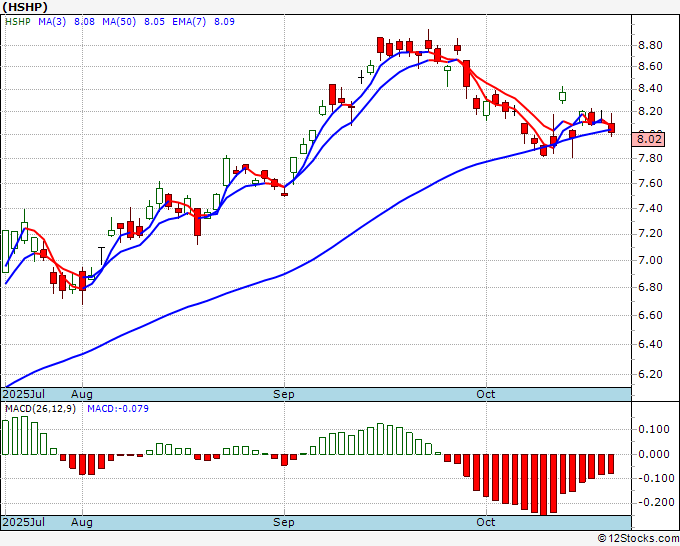Image resolution: width=680 pixels, height=546 pixels.
Task: Click the 6.40 price axis label
Action: point(650,344)
